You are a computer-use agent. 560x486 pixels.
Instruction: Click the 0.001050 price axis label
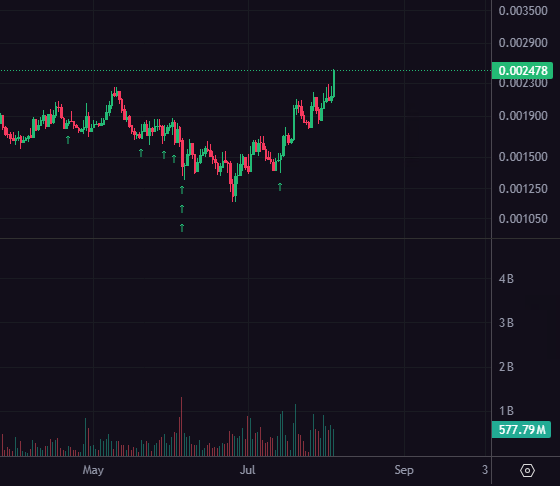point(523,219)
